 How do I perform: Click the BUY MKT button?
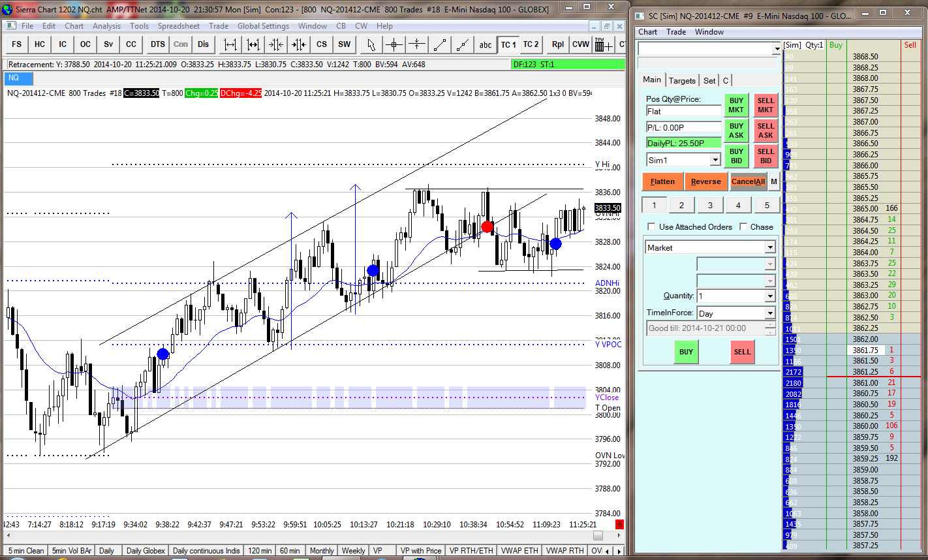point(736,106)
